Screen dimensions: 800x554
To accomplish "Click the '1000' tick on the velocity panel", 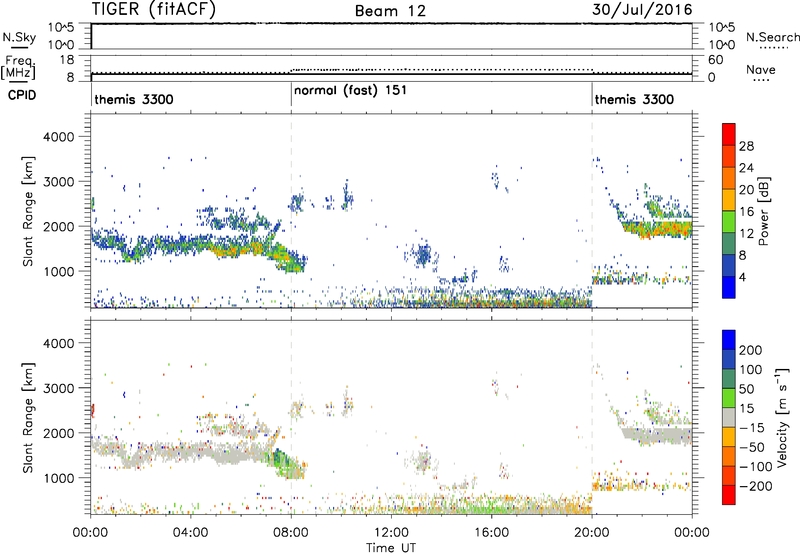I will (58, 478).
